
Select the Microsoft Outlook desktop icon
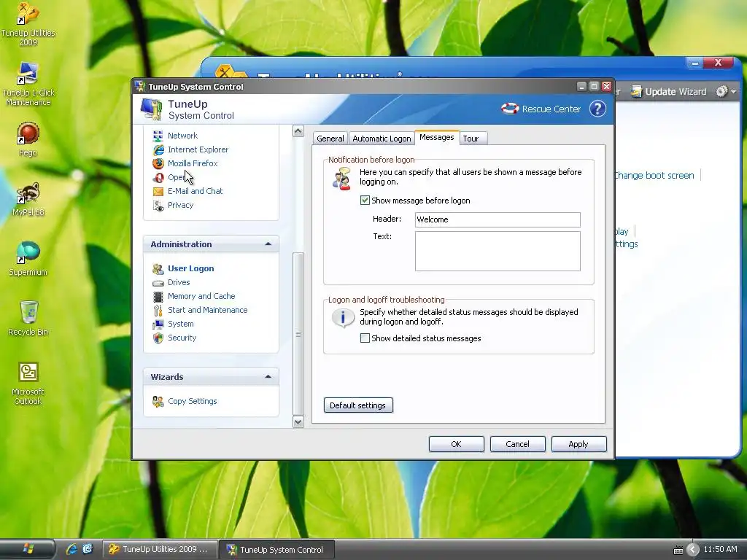click(x=28, y=384)
